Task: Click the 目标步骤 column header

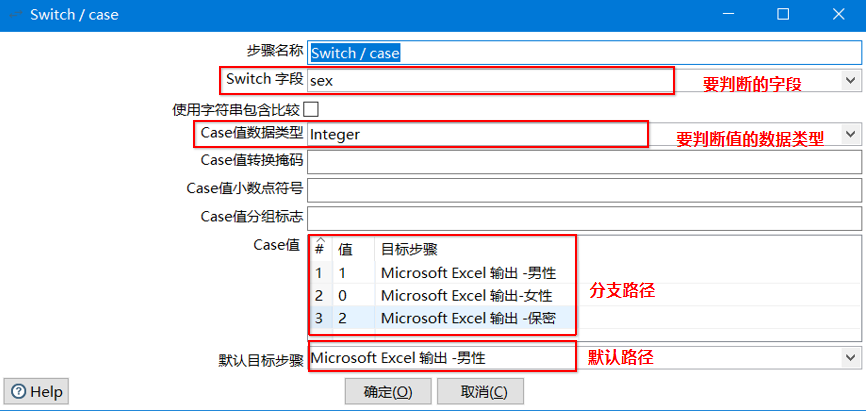Action: [x=475, y=249]
